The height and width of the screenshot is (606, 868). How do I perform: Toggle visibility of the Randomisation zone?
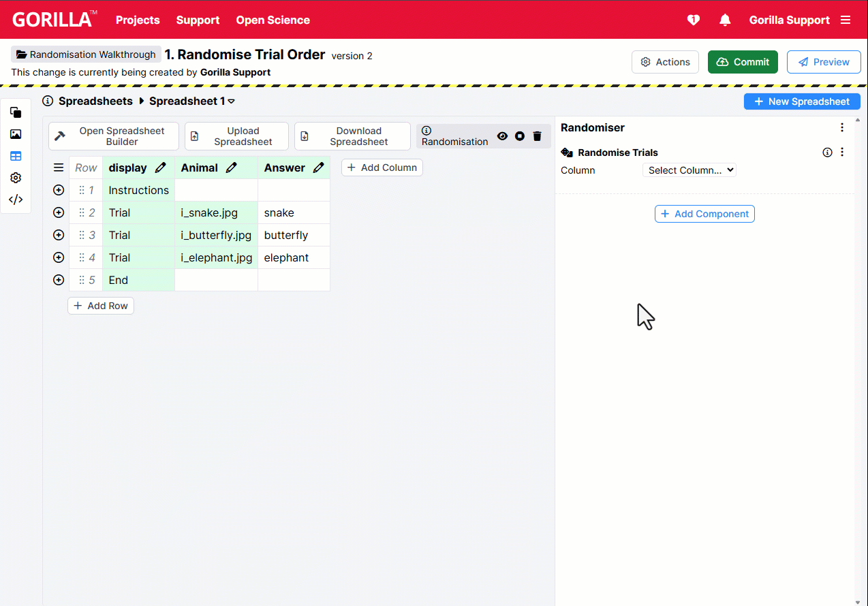502,136
